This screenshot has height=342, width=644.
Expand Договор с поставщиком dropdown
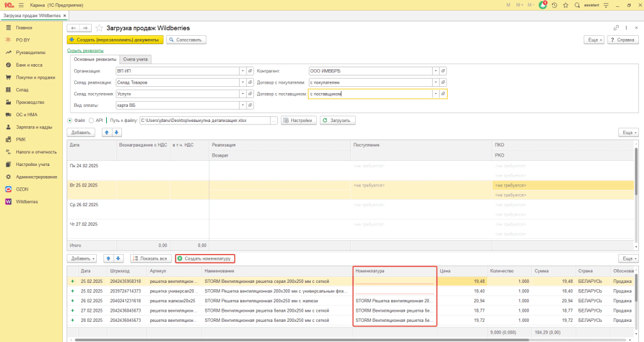(x=435, y=94)
